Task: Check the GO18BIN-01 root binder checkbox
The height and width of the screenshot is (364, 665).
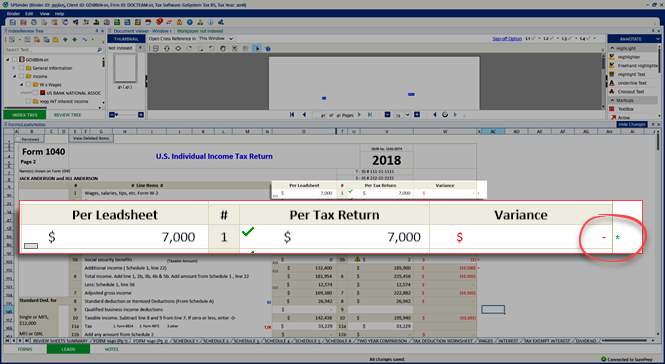Action: coord(15,59)
